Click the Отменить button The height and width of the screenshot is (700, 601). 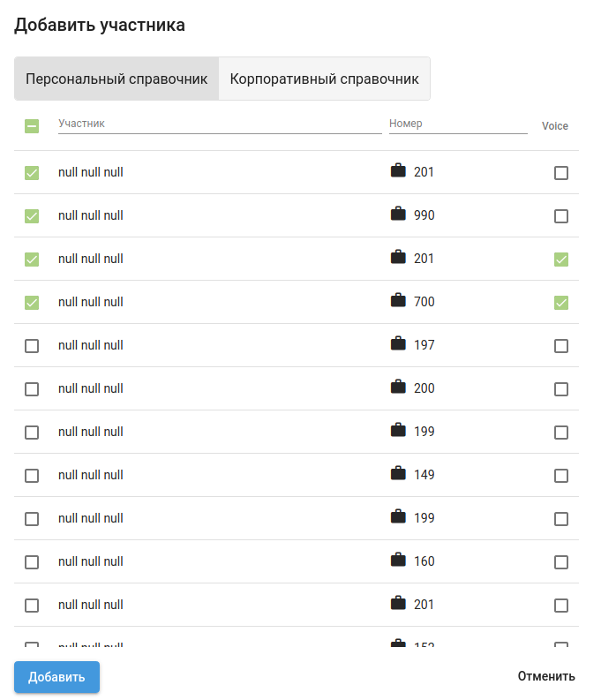tap(546, 676)
